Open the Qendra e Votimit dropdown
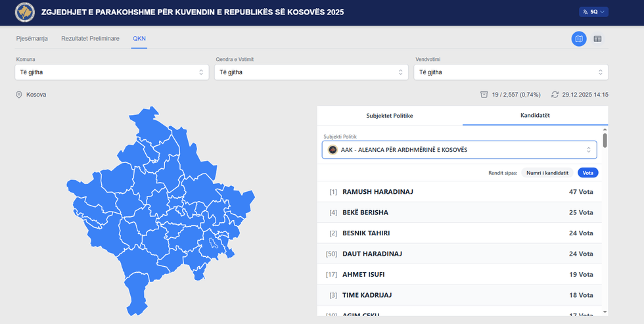Viewport: 644px width, 324px height. click(311, 72)
